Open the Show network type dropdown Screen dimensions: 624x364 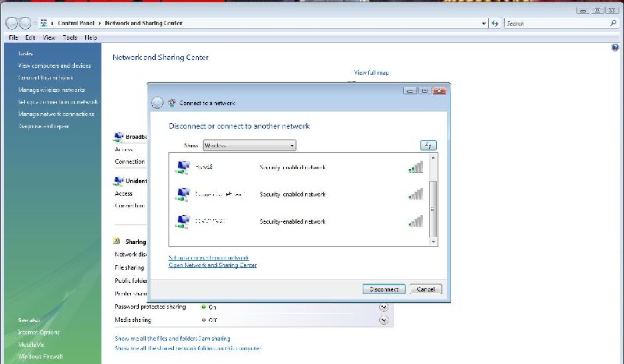(249, 145)
